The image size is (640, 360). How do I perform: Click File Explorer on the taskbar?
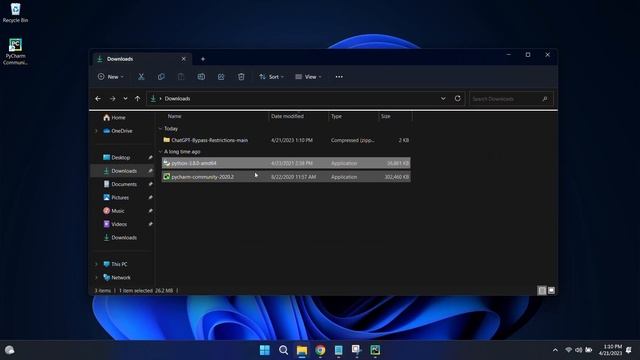[x=302, y=350]
